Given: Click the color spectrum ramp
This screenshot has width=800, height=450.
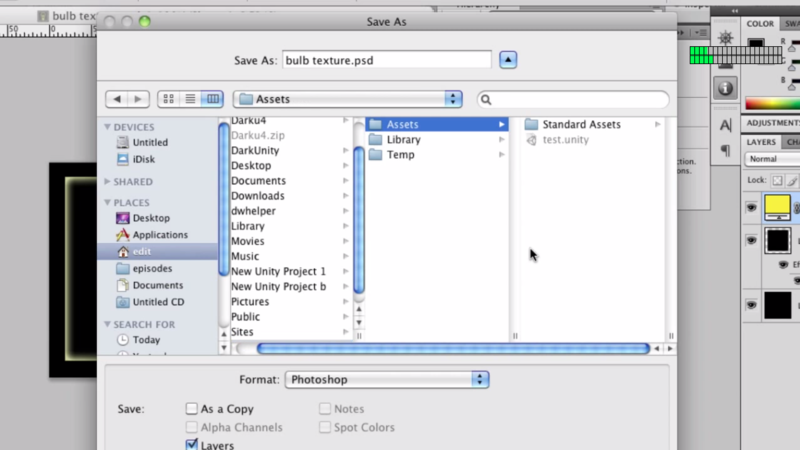Looking at the screenshot, I should [x=772, y=104].
